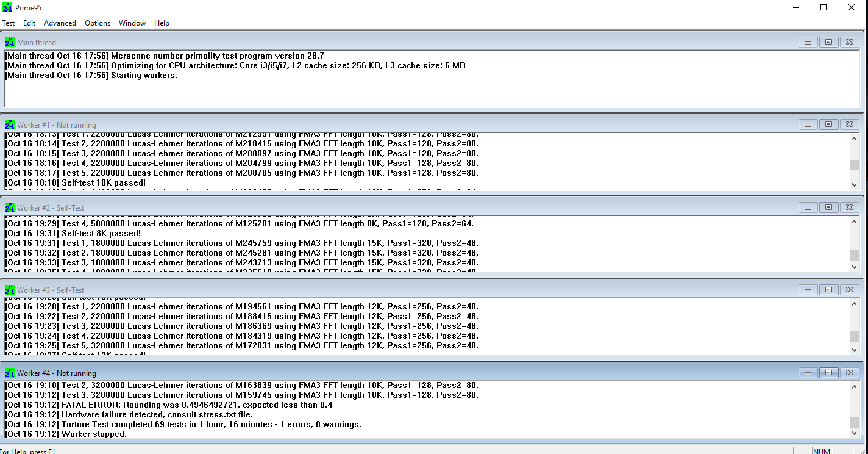Open the Advanced menu
The width and height of the screenshot is (868, 454).
coord(60,23)
